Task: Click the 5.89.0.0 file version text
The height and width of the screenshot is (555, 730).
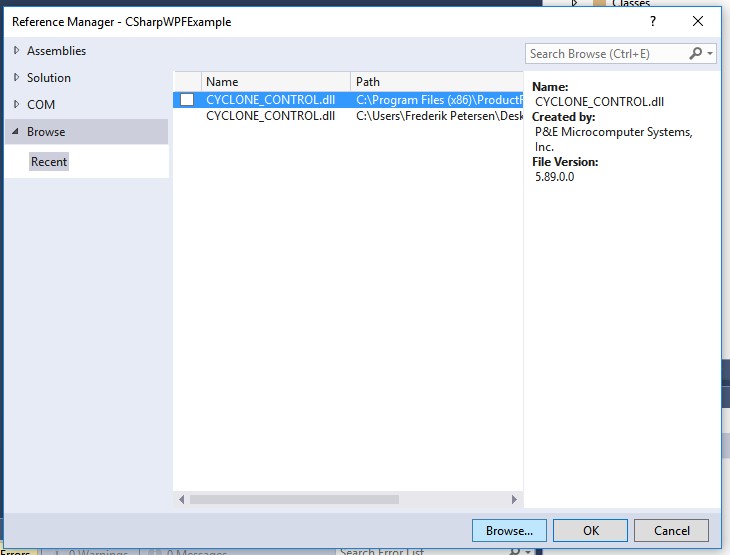Action: click(x=554, y=176)
